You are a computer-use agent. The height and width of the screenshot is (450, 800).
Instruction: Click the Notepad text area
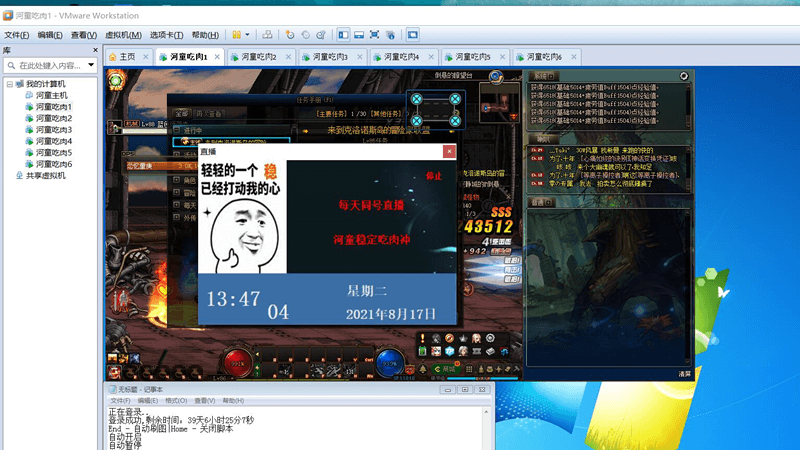[294, 429]
